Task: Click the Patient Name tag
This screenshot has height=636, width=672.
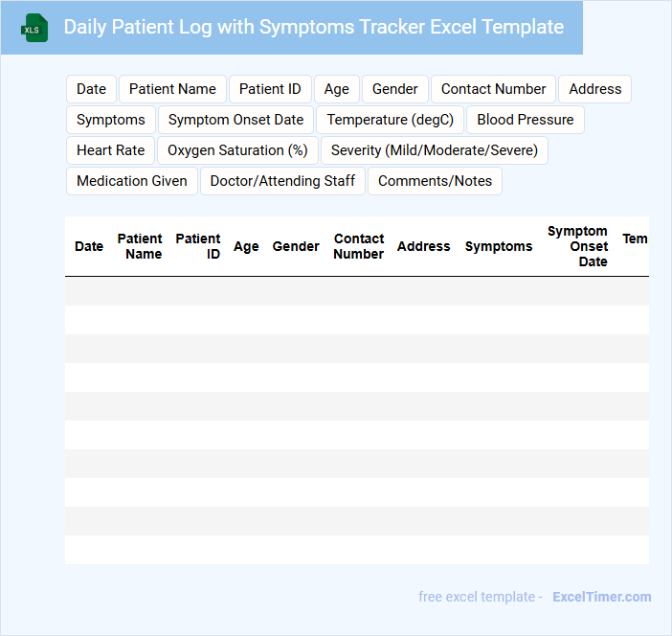Action: [172, 89]
